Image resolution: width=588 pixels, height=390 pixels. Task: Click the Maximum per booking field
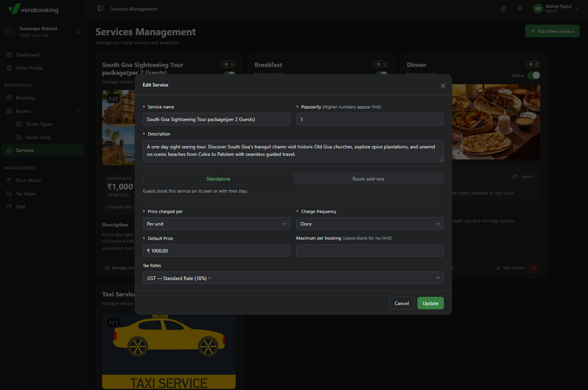point(370,251)
